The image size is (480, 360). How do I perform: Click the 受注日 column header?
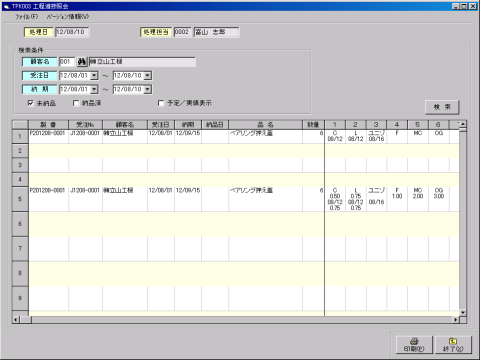click(161, 125)
